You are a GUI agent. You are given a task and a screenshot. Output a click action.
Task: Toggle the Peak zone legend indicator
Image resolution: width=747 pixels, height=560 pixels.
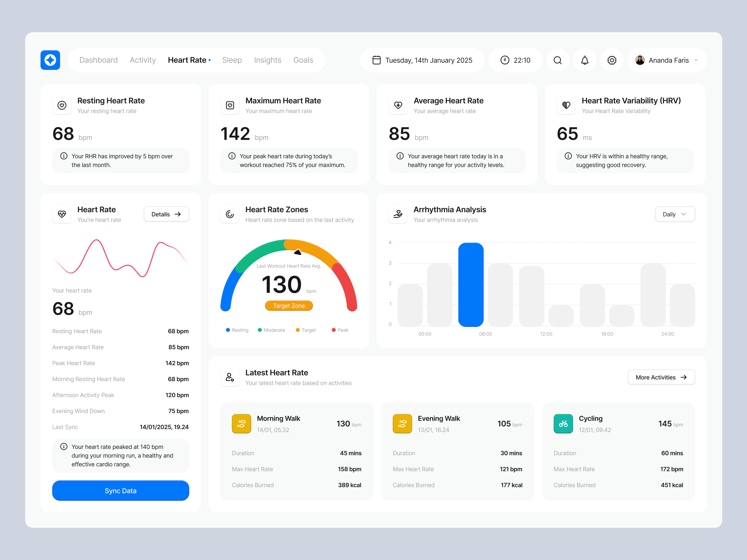tap(340, 330)
